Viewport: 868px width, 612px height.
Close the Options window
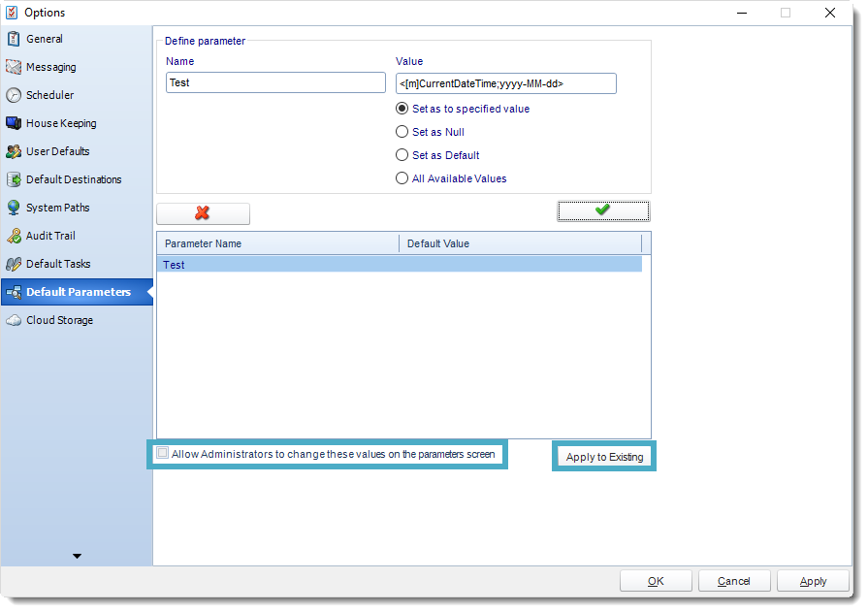click(829, 13)
